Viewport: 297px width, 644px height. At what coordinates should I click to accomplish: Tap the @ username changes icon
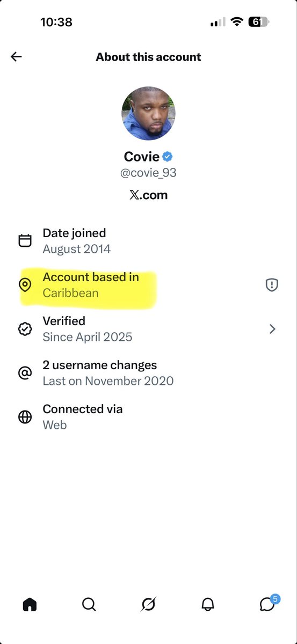pos(25,373)
